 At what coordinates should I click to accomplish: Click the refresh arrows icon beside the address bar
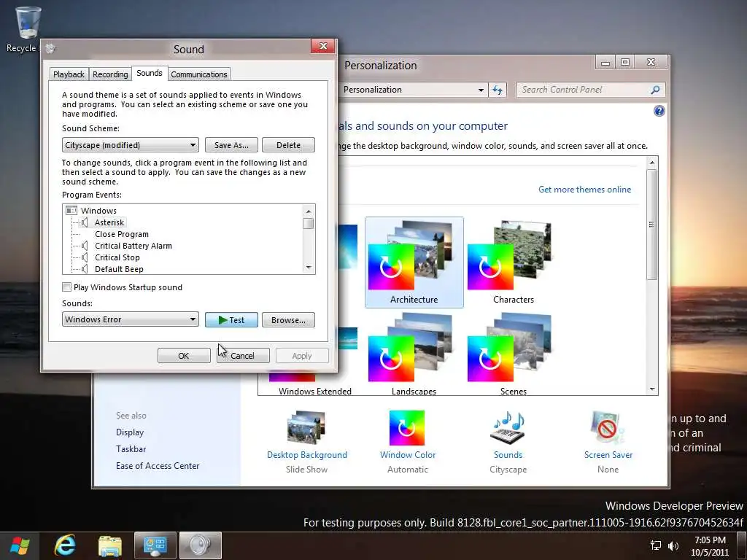[x=498, y=90]
